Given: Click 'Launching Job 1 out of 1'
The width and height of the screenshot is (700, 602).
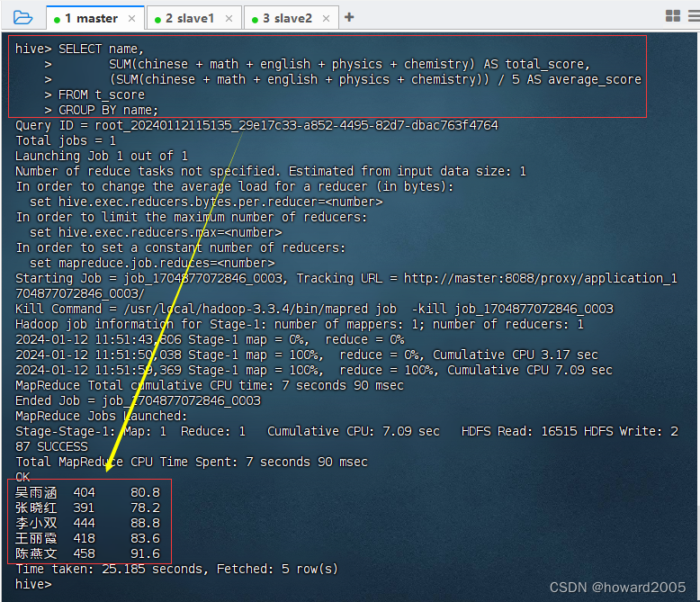Looking at the screenshot, I should [x=102, y=156].
